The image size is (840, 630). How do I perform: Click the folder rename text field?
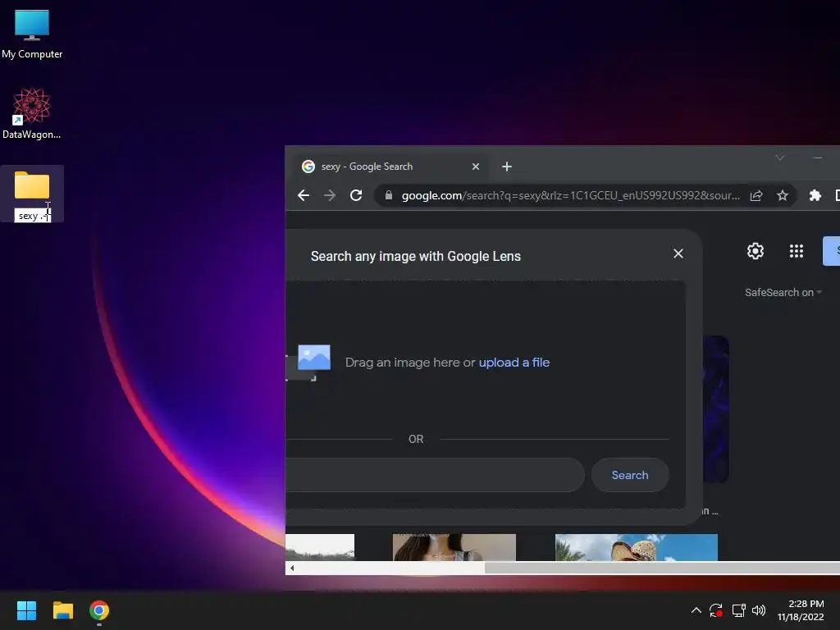[32, 216]
